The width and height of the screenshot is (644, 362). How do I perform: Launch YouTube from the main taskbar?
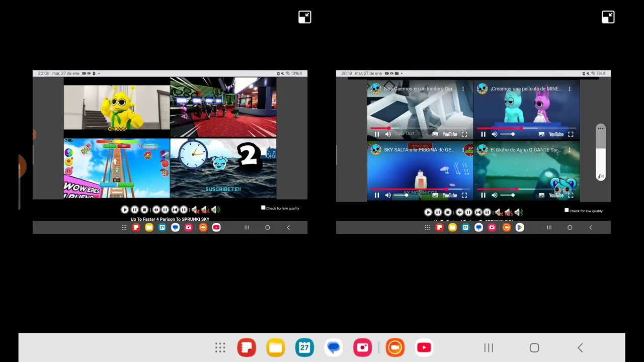[424, 347]
